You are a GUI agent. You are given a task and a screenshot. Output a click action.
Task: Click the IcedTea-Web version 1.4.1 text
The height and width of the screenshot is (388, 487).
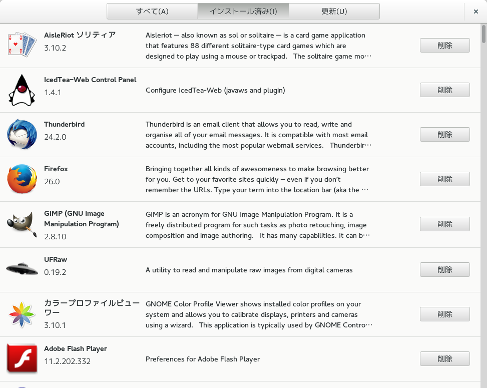click(x=52, y=92)
